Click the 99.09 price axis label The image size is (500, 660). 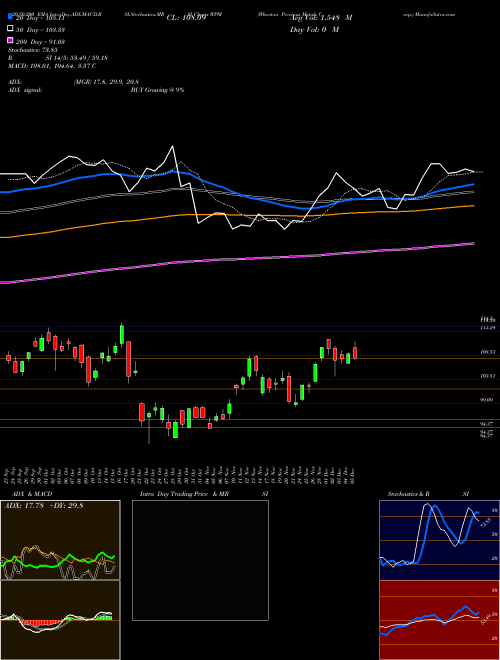pos(487,400)
